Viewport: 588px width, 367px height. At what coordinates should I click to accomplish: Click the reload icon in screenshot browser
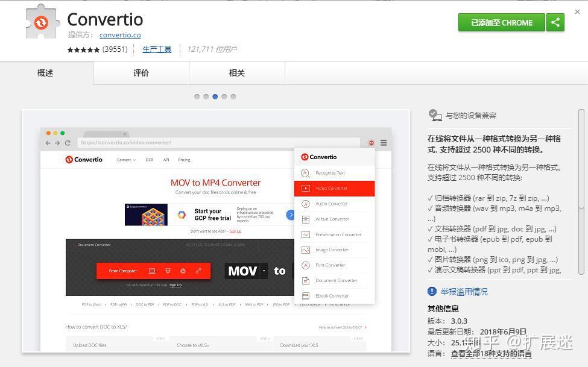68,143
